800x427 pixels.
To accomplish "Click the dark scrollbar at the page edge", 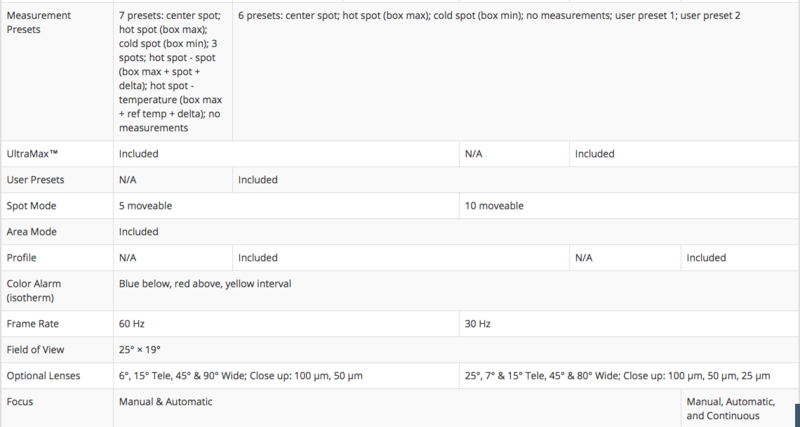I will tap(797, 415).
